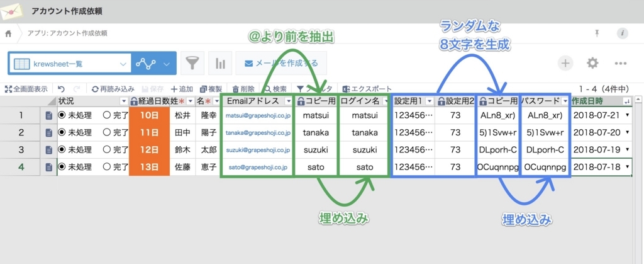
Task: Open the filter funnel icon
Action: click(x=192, y=63)
